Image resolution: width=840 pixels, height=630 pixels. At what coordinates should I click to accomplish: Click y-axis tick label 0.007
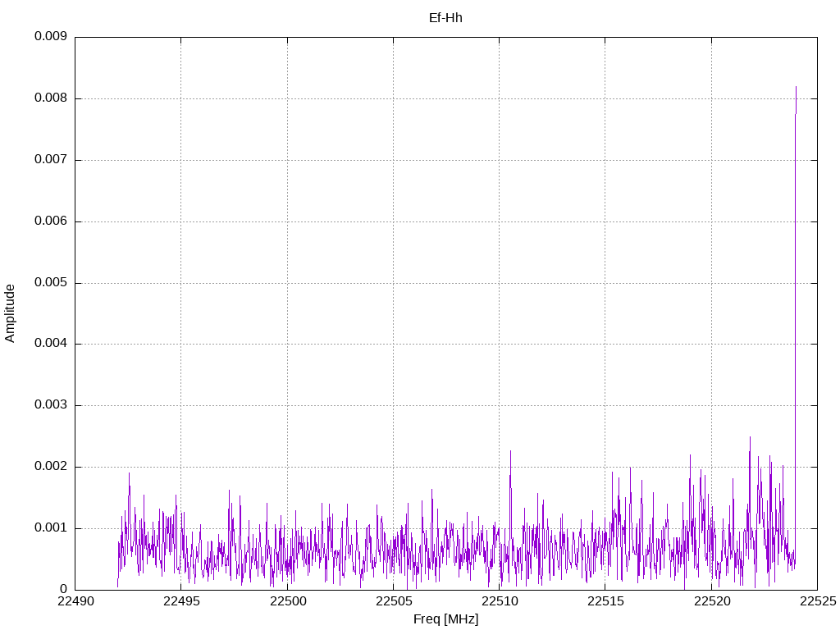point(51,160)
